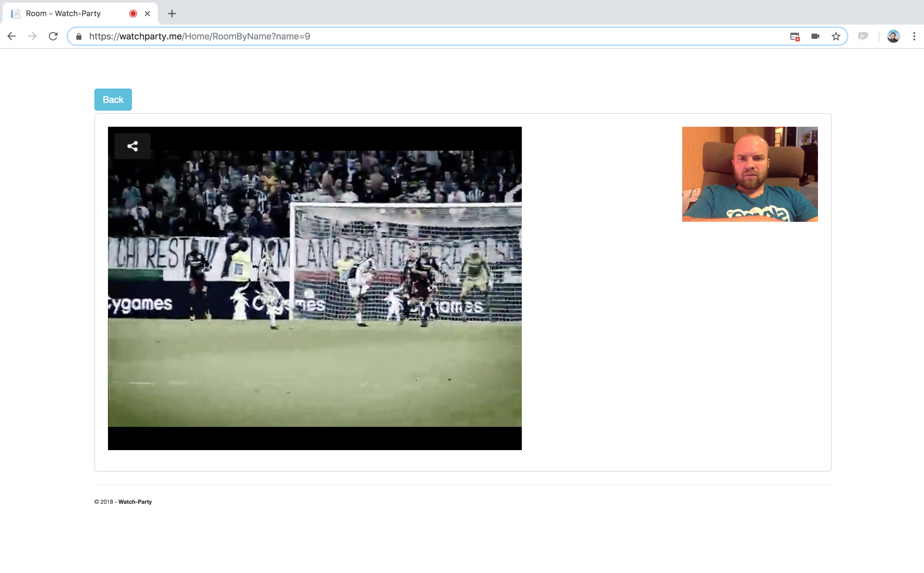924x573 pixels.
Task: Click the lock site info icon
Action: [79, 37]
